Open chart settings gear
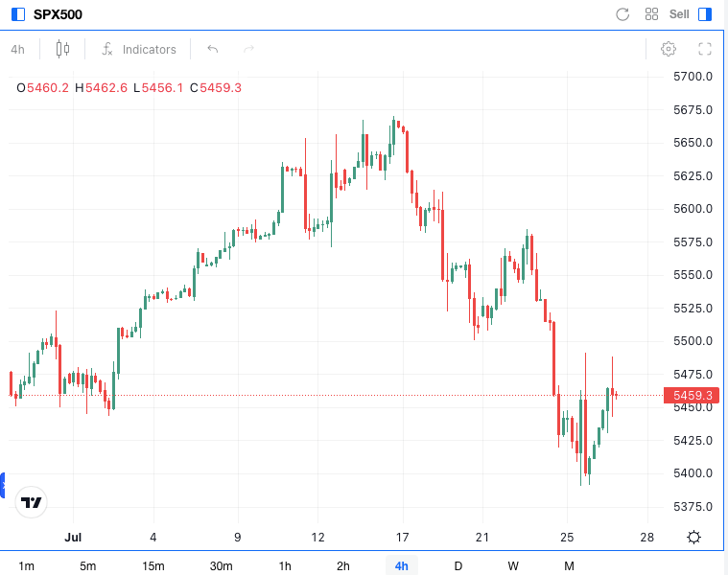 point(669,49)
